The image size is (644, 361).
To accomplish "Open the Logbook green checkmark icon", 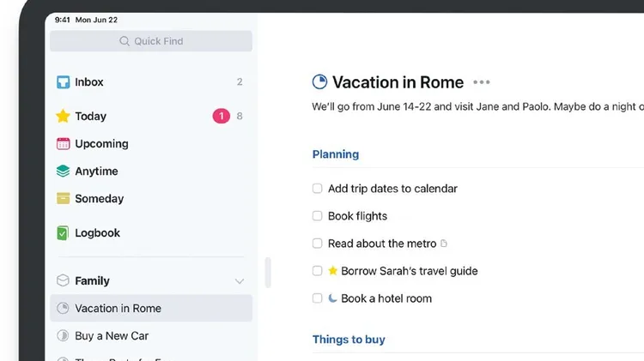I will [63, 233].
